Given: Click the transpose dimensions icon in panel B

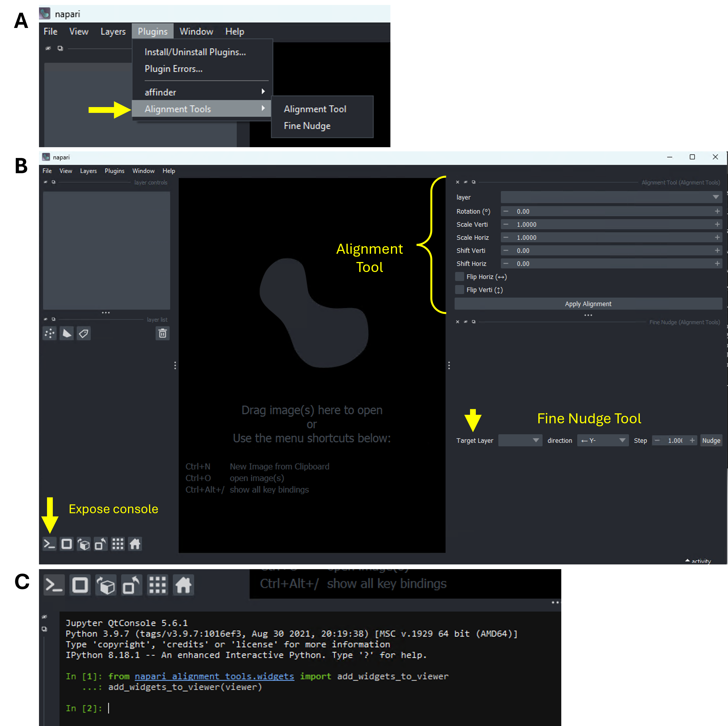Looking at the screenshot, I should click(x=101, y=544).
